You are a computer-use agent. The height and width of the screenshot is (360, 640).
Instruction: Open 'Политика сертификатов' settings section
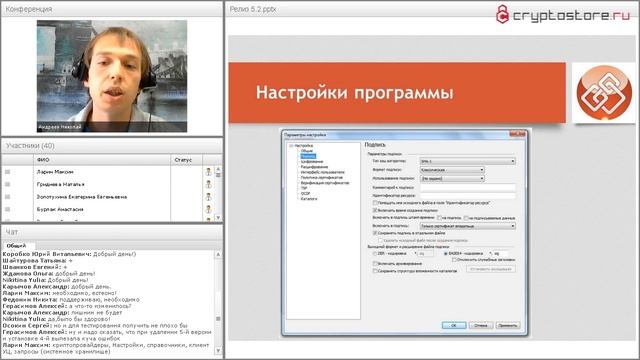(x=322, y=178)
